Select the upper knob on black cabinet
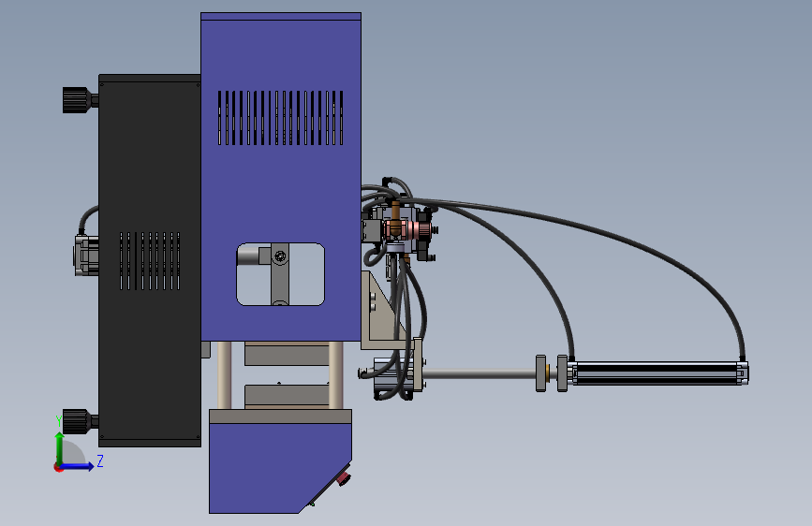Viewport: 812px width, 526px height. (80, 100)
